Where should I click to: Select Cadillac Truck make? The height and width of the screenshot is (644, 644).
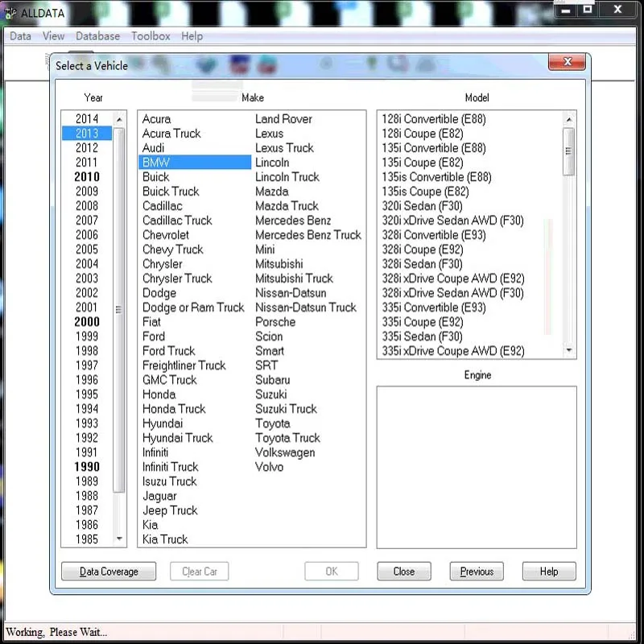(177, 220)
